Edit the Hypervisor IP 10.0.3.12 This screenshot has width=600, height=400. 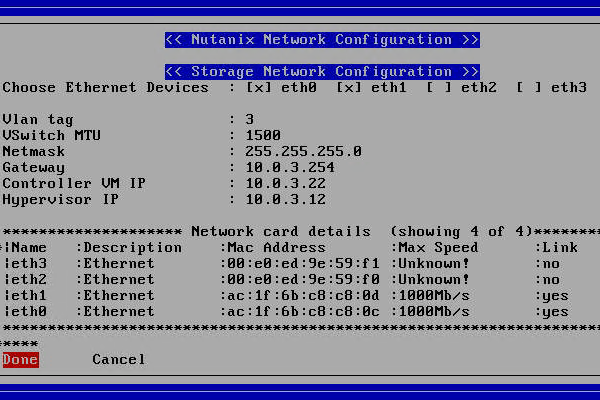pyautogui.click(x=285, y=199)
